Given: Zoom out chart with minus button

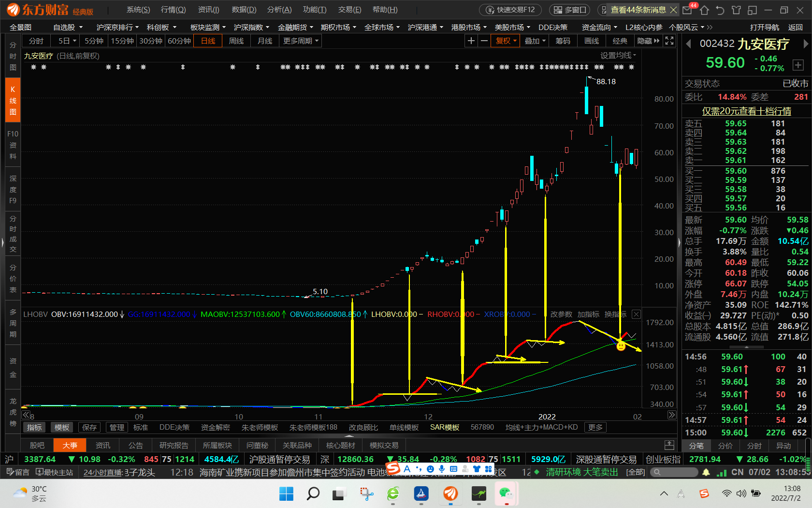Looking at the screenshot, I should point(484,41).
